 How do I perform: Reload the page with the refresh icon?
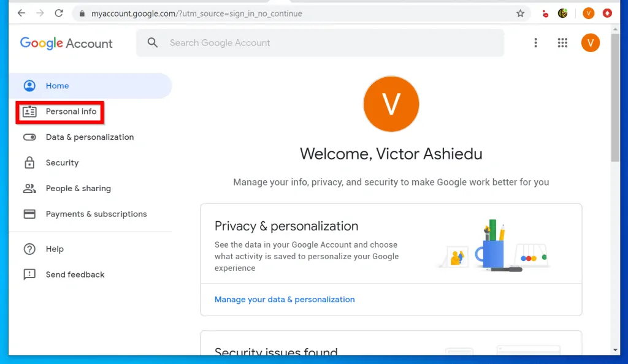tap(59, 13)
